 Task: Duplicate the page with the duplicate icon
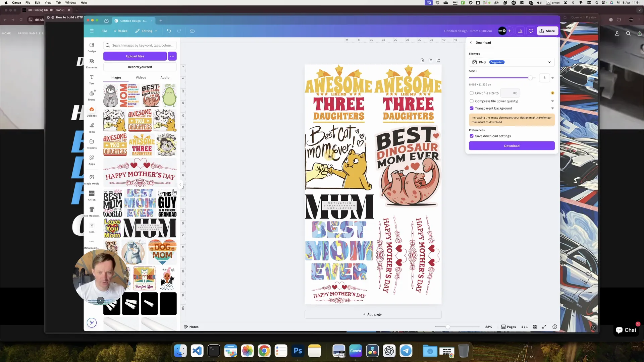(x=430, y=60)
